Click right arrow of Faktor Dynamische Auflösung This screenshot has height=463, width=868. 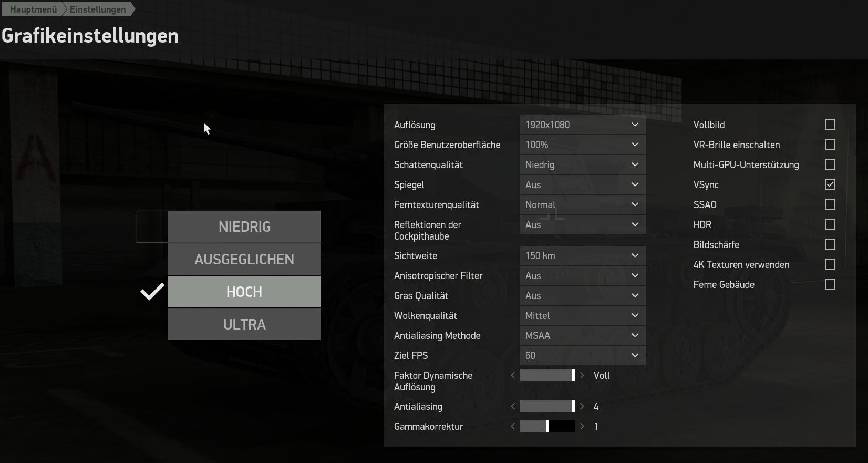click(x=582, y=376)
